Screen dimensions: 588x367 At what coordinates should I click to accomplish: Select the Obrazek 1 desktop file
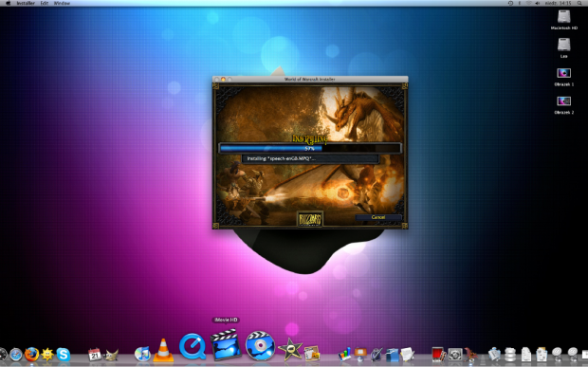tap(563, 77)
